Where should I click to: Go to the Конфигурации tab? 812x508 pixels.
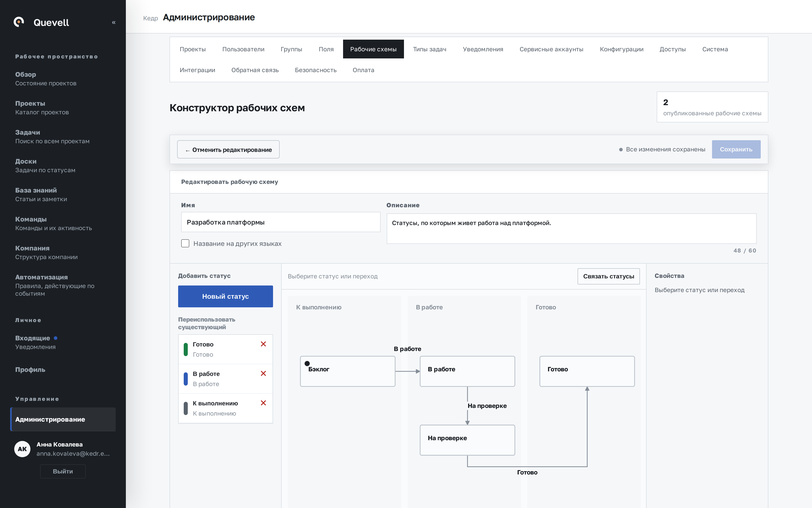[621, 49]
